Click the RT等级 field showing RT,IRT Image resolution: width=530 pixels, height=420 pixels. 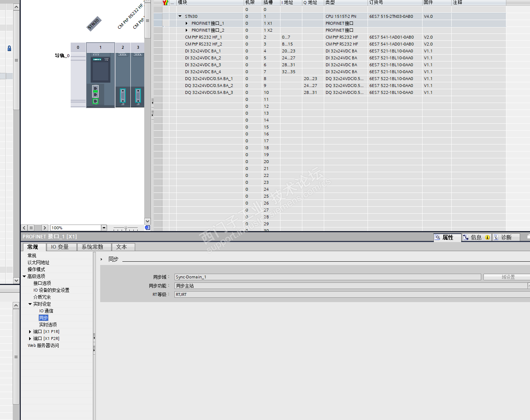[352, 294]
